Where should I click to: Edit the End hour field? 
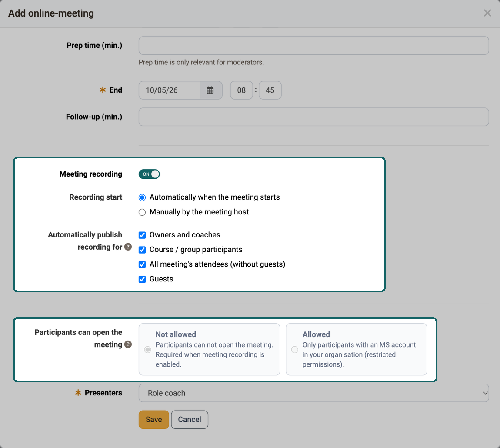point(241,90)
